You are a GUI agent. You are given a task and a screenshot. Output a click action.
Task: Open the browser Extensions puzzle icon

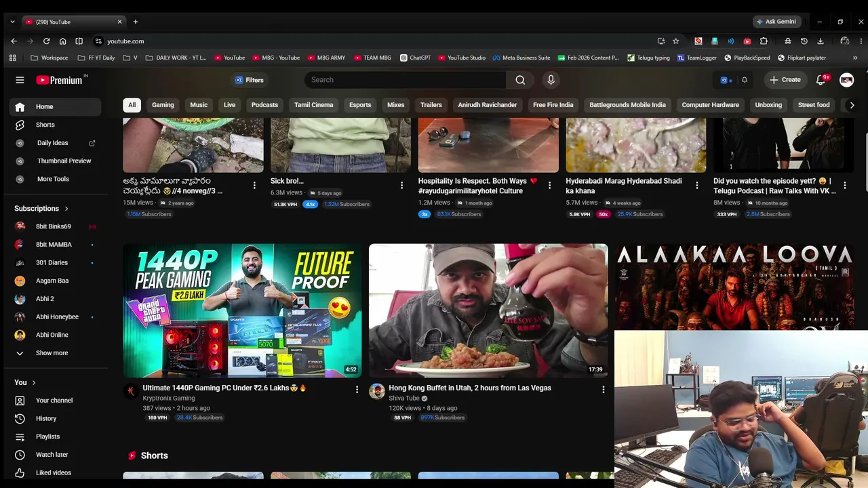click(x=764, y=41)
